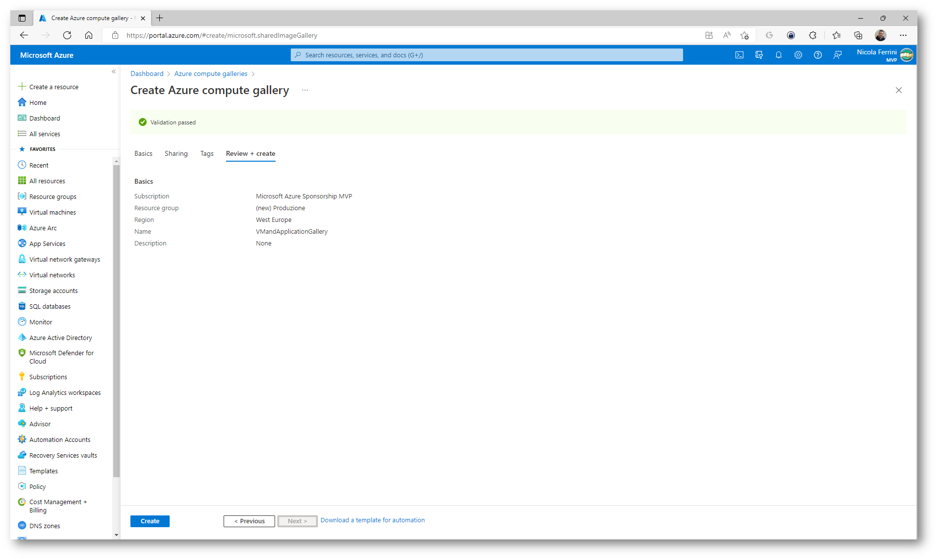Click the Microsoft Azure logo text
The height and width of the screenshot is (560, 938).
47,55
